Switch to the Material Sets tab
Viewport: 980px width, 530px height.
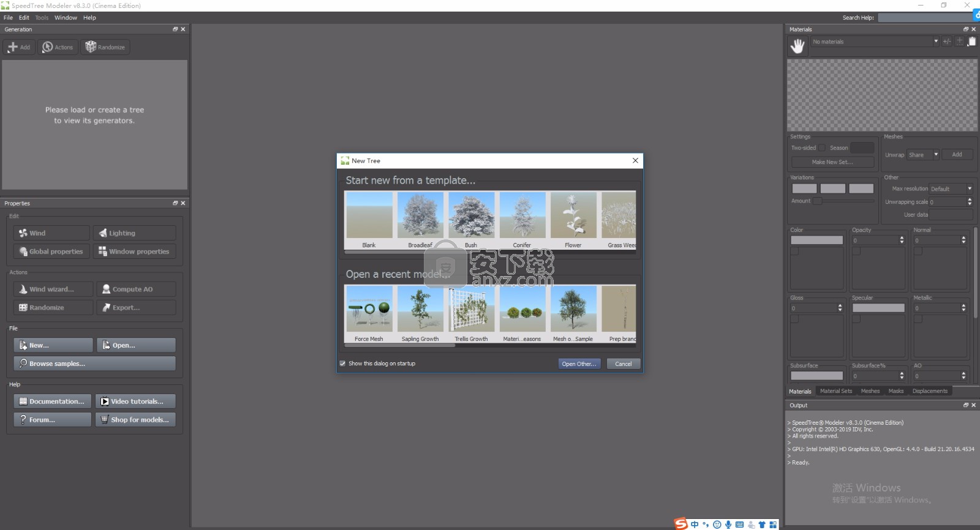(x=835, y=391)
